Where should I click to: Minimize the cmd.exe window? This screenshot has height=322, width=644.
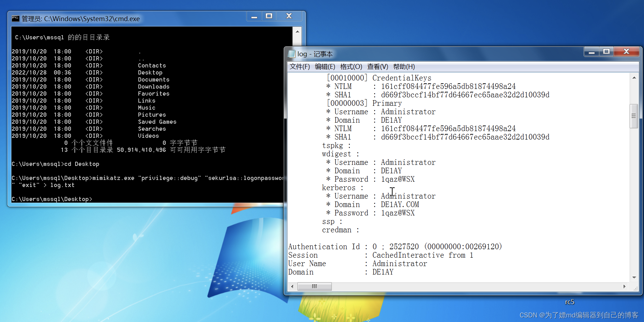(x=254, y=16)
